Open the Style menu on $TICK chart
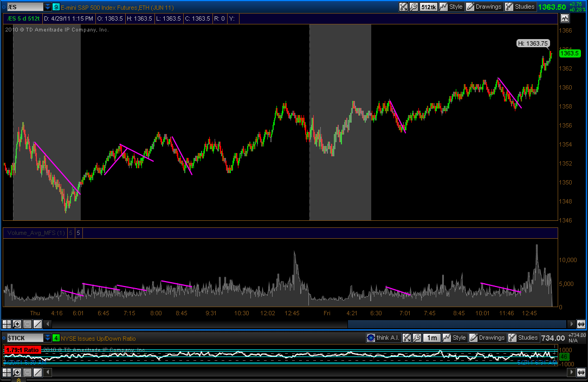 coord(455,338)
